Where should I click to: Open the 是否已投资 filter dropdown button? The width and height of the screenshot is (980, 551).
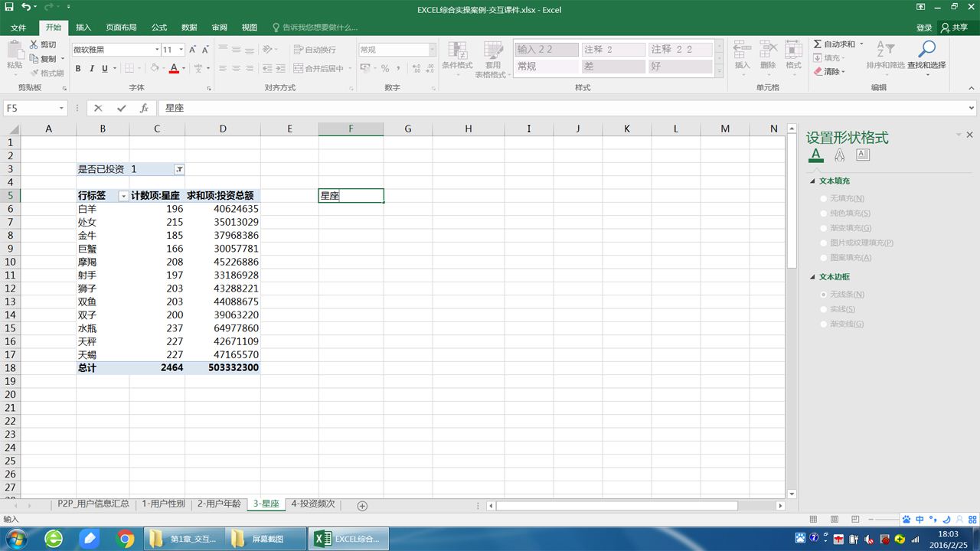179,169
